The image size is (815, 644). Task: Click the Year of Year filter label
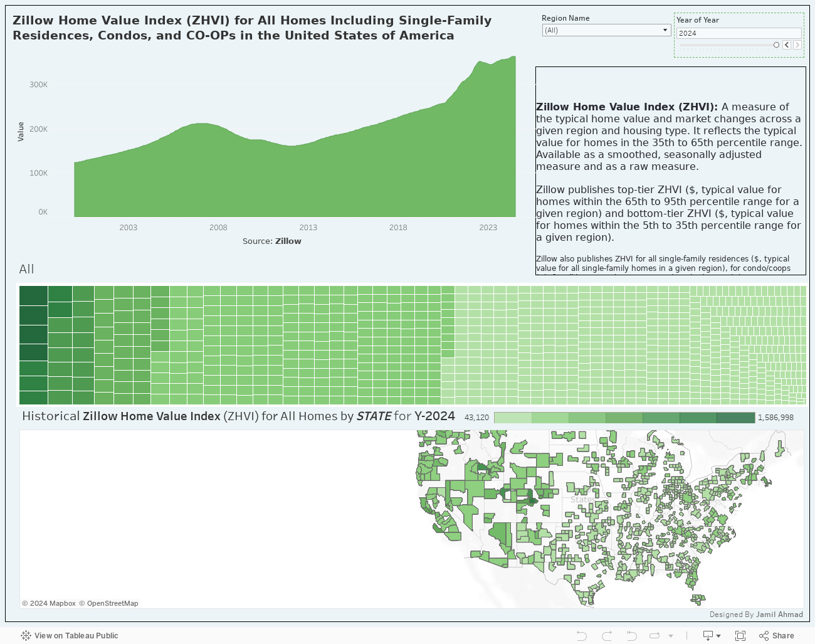click(698, 20)
